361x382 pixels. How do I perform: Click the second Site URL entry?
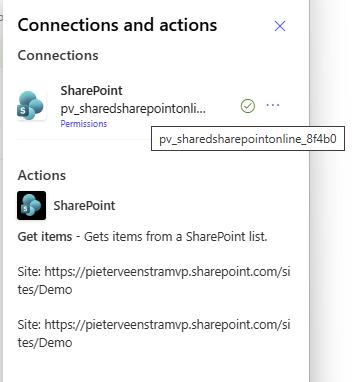coord(154,333)
